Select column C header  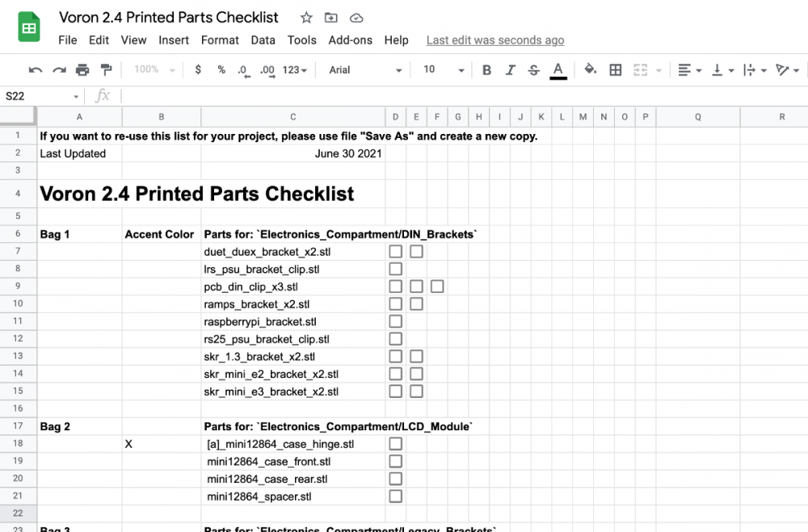292,117
